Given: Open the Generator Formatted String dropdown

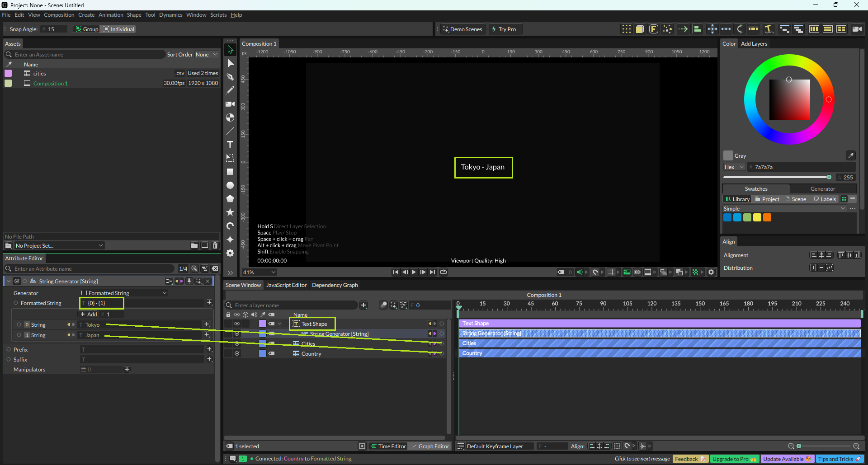Looking at the screenshot, I should coord(123,293).
